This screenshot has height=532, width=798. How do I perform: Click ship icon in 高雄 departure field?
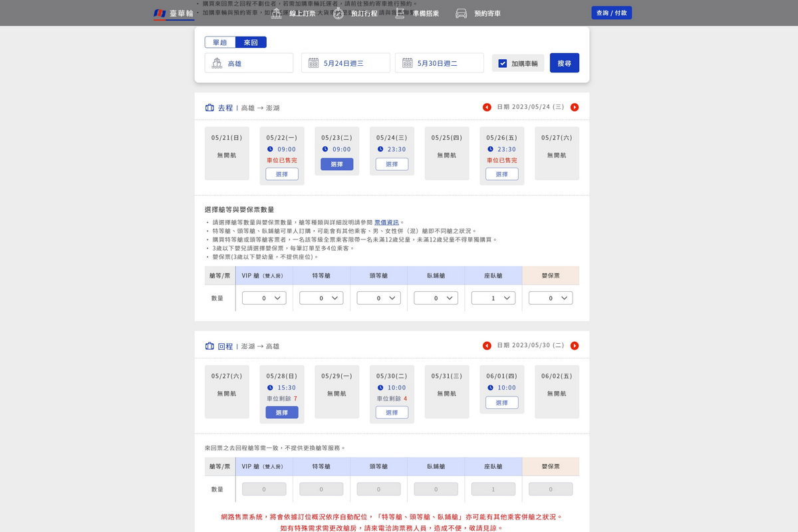(217, 63)
